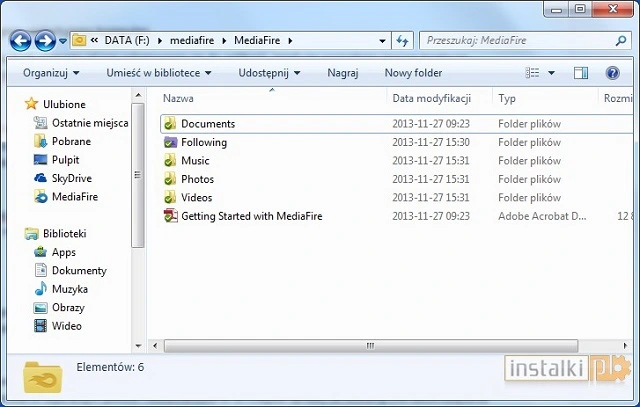The height and width of the screenshot is (407, 640).
Task: Click the Dokumenty library icon
Action: (40, 270)
